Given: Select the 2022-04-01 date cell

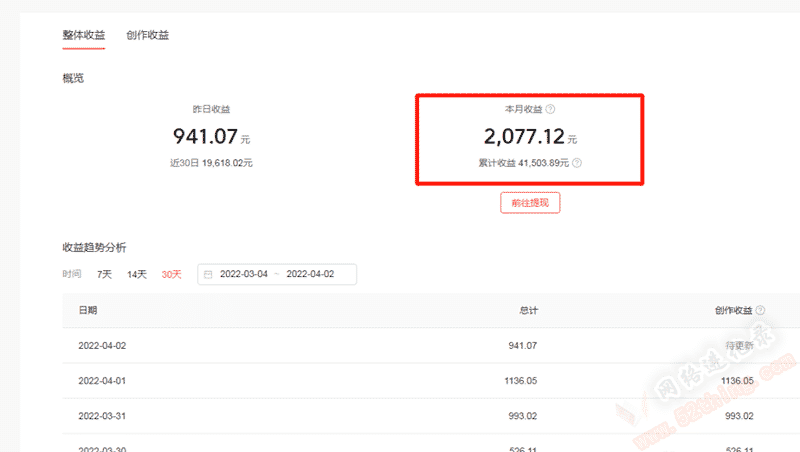Looking at the screenshot, I should pyautogui.click(x=102, y=381).
